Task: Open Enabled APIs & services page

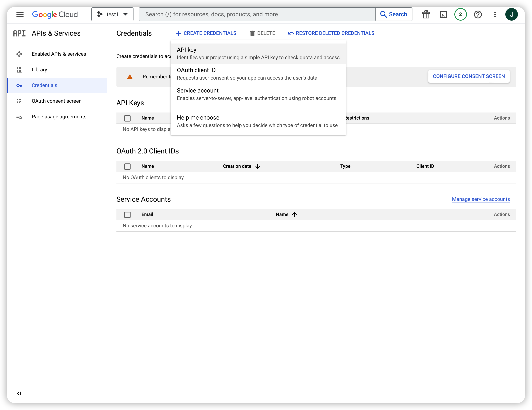Action: click(x=57, y=54)
